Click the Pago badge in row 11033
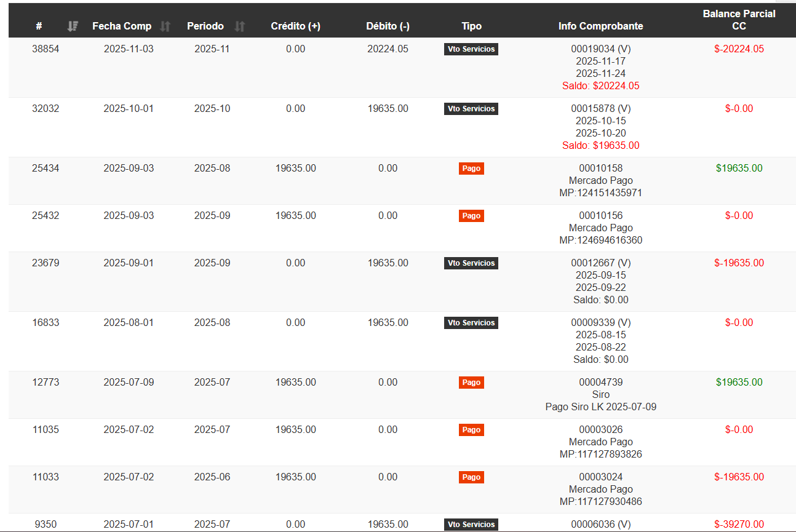The height and width of the screenshot is (532, 796). coord(471,477)
